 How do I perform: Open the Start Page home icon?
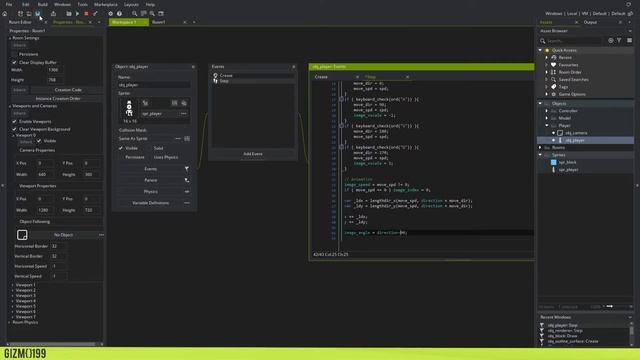(4, 14)
